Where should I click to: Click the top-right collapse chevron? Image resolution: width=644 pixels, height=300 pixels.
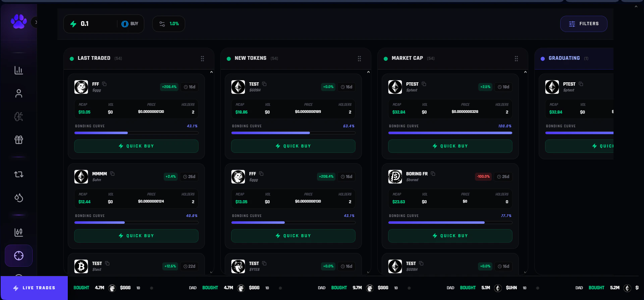(636, 6)
